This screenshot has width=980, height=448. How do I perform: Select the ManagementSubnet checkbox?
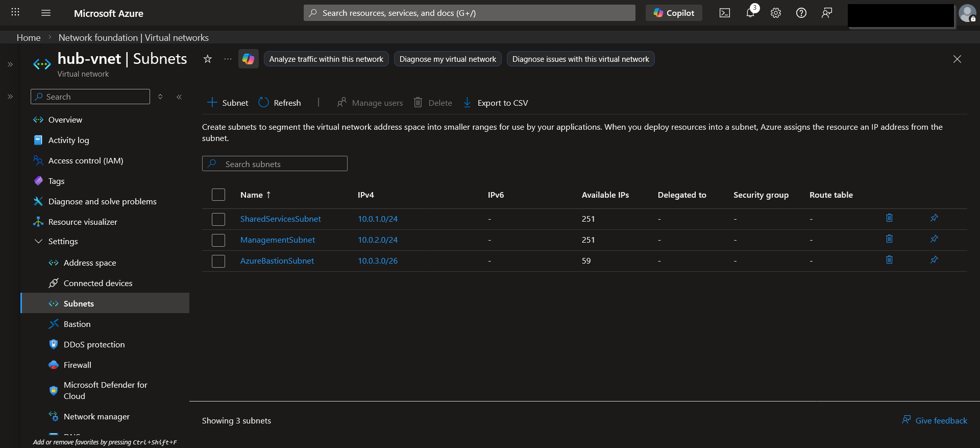(x=218, y=240)
